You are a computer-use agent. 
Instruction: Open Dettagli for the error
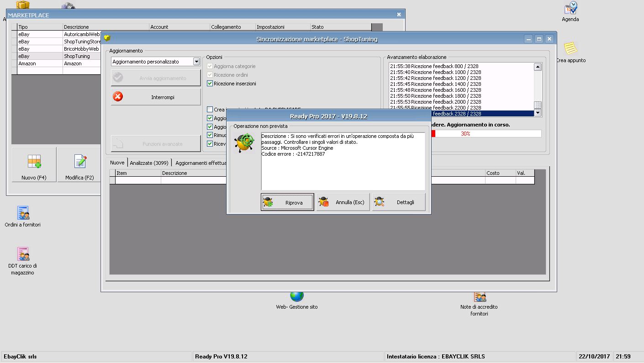coord(399,202)
